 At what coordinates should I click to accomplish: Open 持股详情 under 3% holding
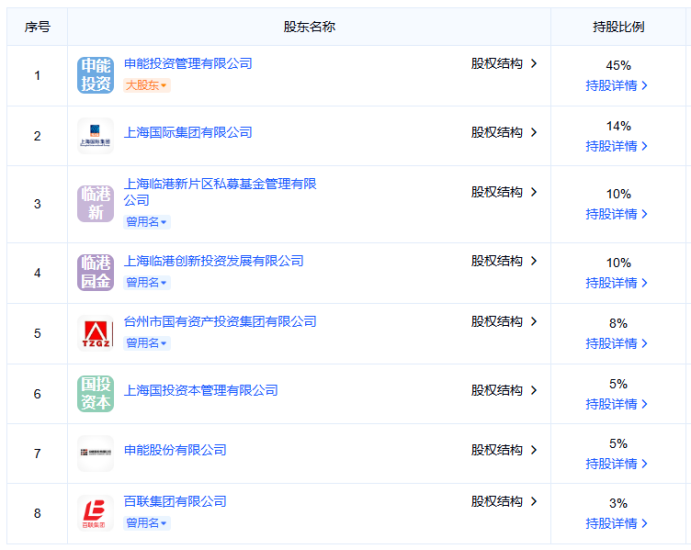tap(617, 524)
